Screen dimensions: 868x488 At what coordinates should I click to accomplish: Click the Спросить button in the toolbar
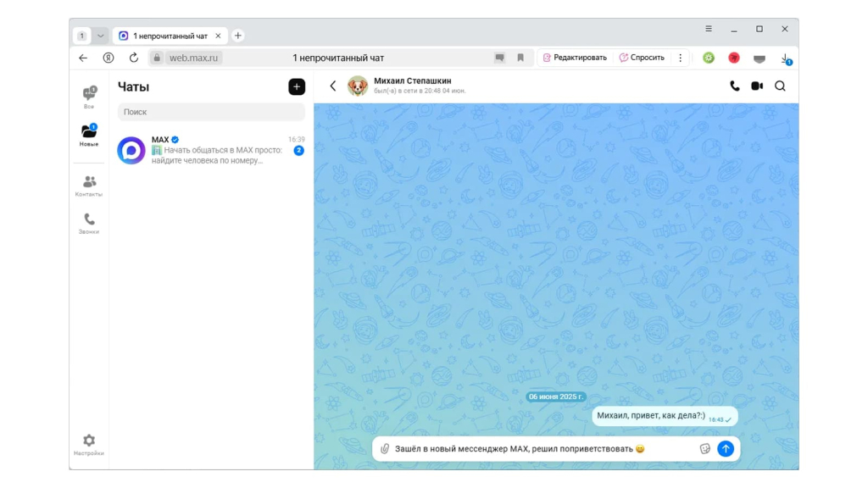642,58
